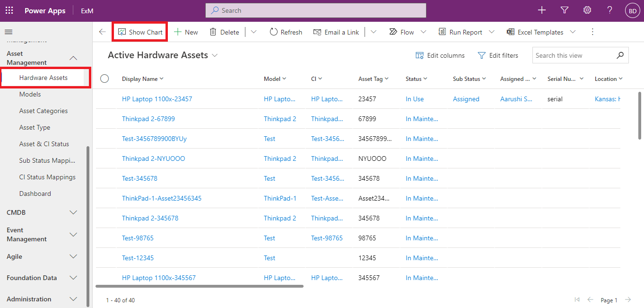The image size is (644, 308).
Task: Open the help question mark icon
Action: coord(610,10)
